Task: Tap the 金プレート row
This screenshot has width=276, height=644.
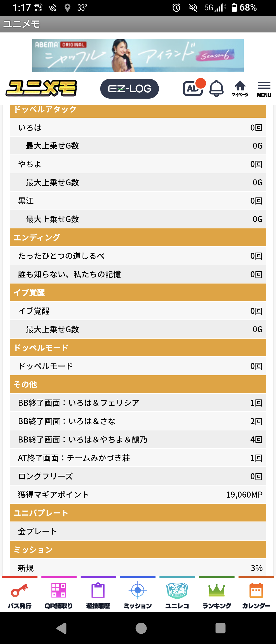Action: pyautogui.click(x=138, y=531)
